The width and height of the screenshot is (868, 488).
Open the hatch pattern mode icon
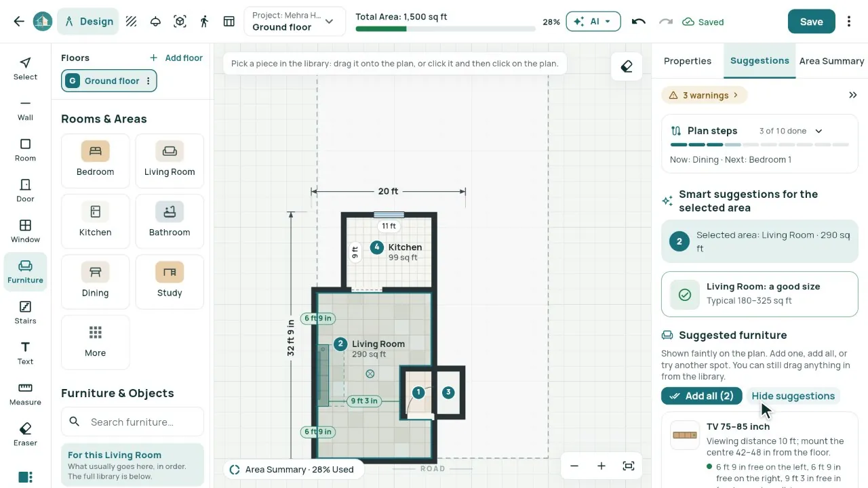point(132,22)
